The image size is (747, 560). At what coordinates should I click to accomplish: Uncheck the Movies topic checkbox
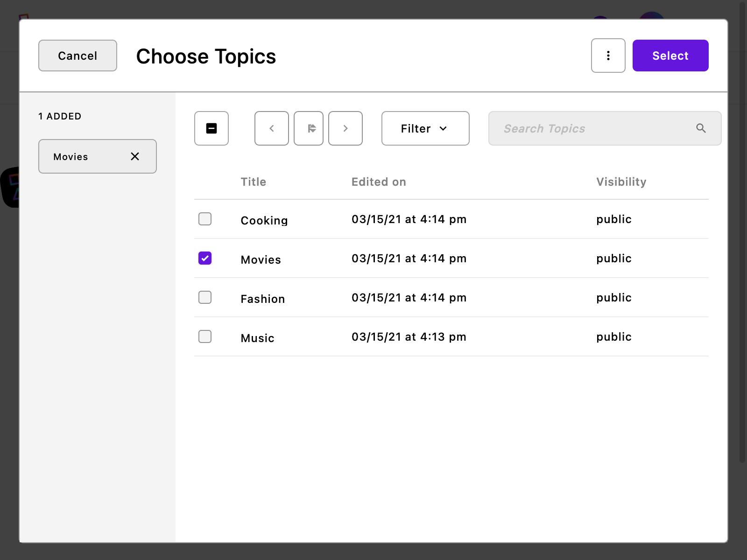(204, 258)
